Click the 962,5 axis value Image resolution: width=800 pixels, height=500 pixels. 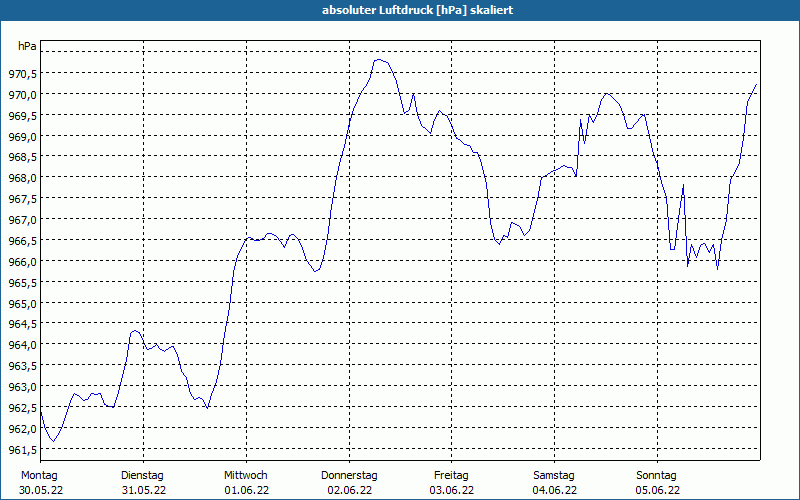tap(23, 408)
